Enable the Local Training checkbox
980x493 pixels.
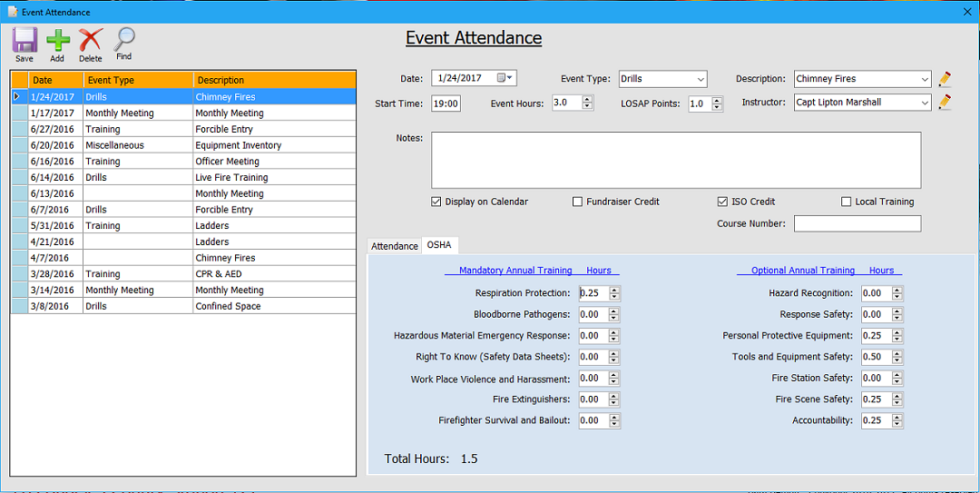tap(846, 202)
